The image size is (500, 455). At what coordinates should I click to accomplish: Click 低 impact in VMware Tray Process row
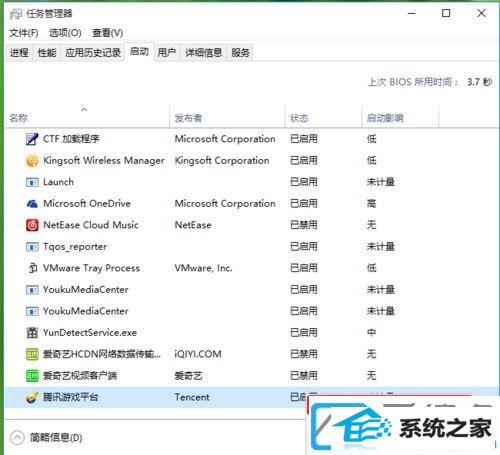pos(371,268)
